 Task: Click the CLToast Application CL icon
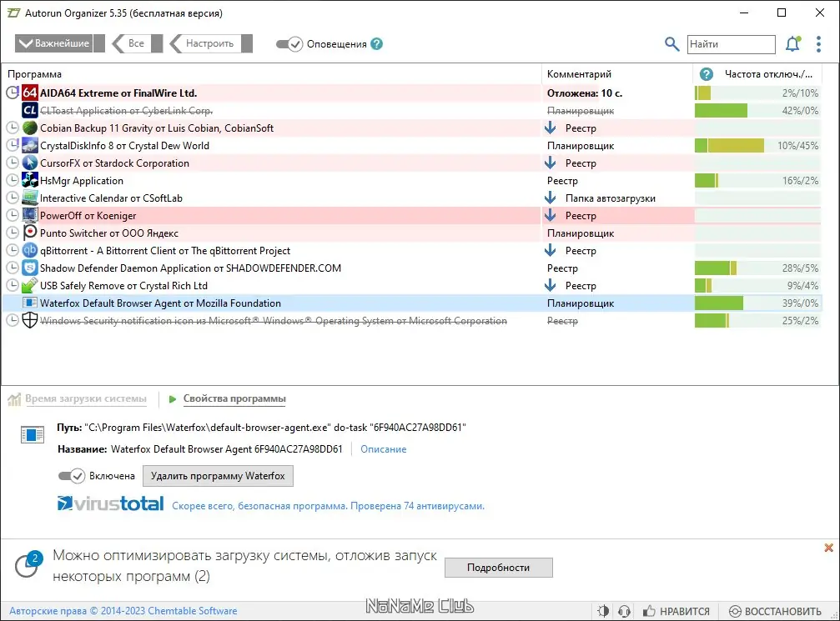(29, 110)
